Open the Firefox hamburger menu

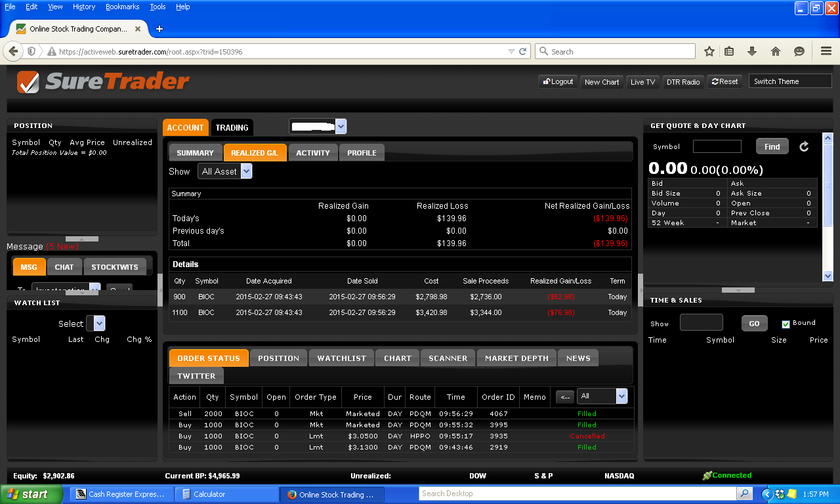click(826, 51)
